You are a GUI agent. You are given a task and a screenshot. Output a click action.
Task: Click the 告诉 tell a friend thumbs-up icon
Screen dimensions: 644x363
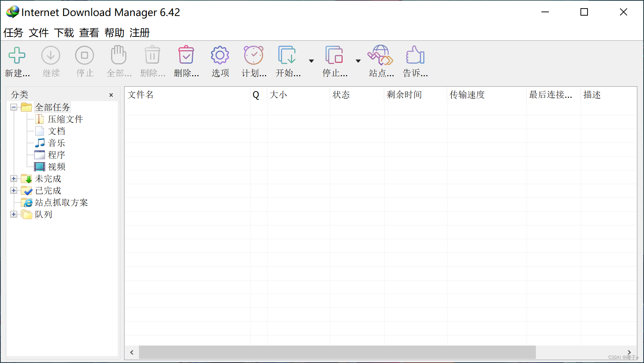(x=415, y=55)
